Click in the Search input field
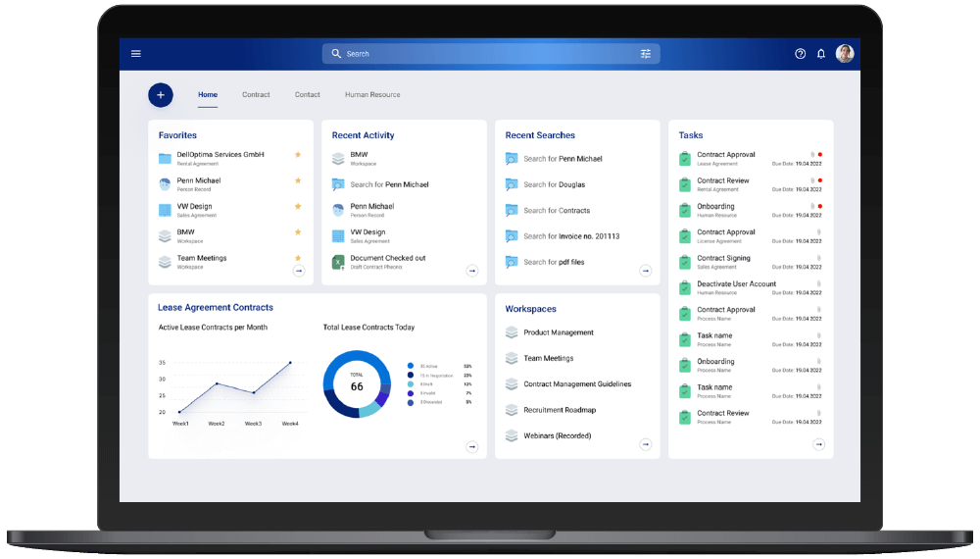Image resolution: width=980 pixels, height=559 pixels. point(491,54)
